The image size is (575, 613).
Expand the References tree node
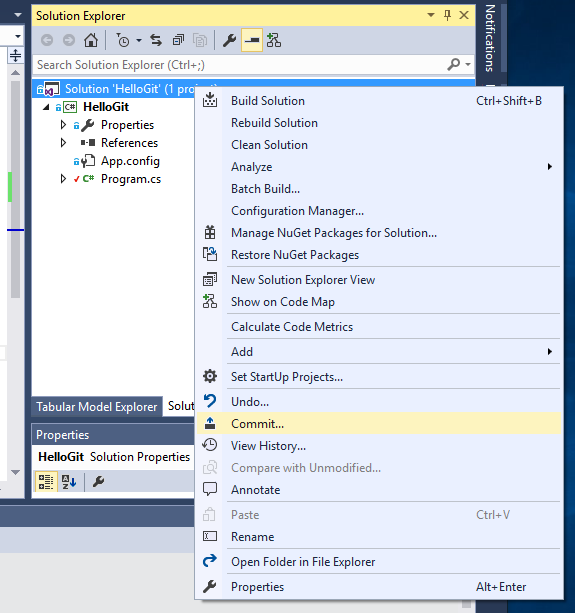63,143
